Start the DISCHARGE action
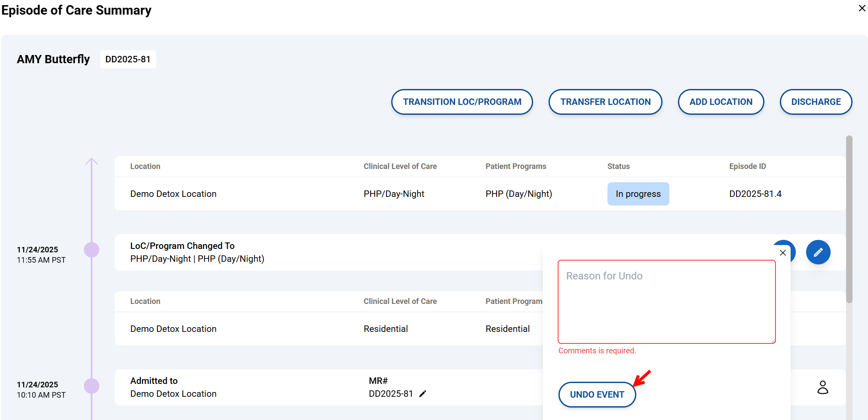Viewport: 868px width, 420px height. (x=816, y=102)
